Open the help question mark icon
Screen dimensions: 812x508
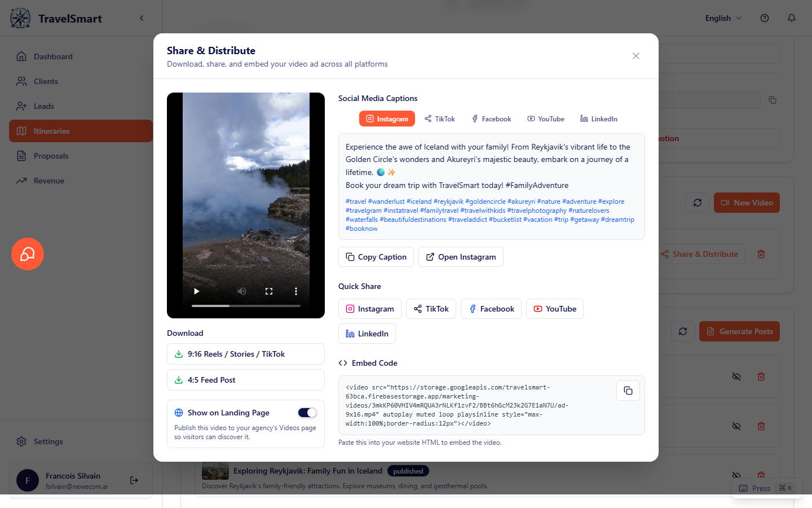pyautogui.click(x=765, y=18)
